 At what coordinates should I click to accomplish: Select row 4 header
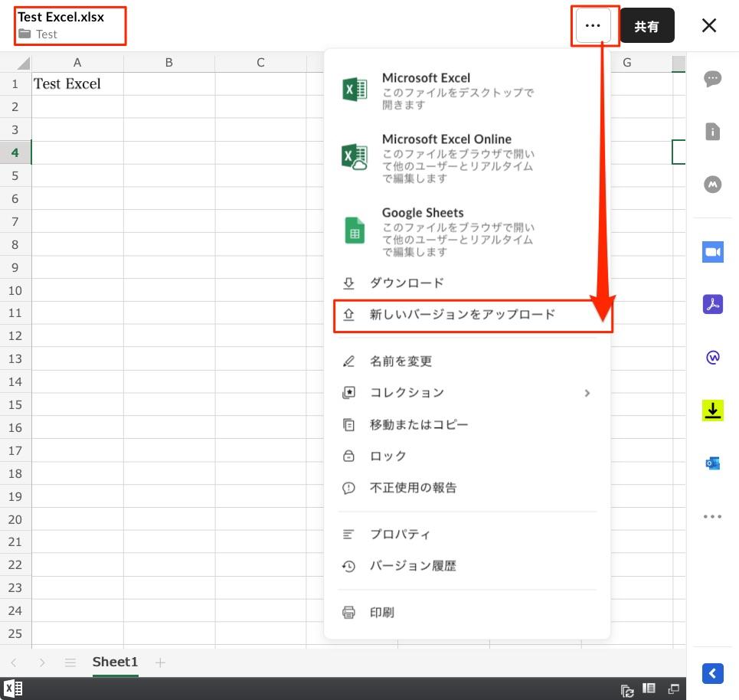[15, 152]
